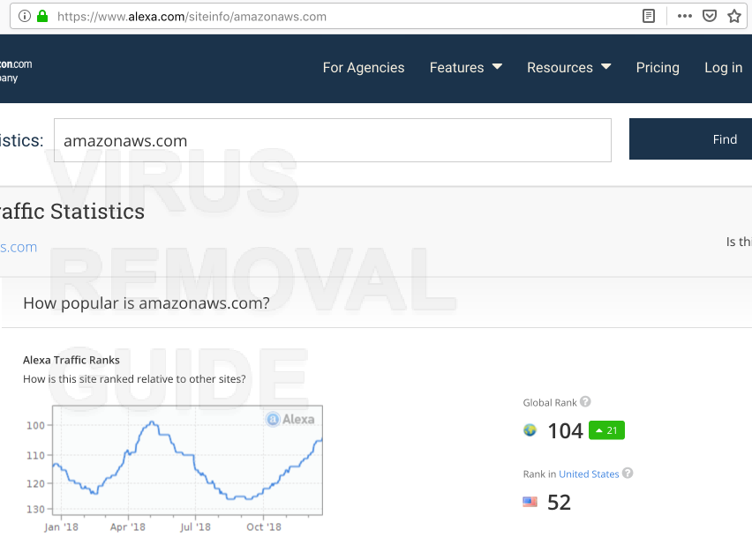Viewport: 752px width, 560px height.
Task: Click the globe icon next to 104
Action: (530, 430)
